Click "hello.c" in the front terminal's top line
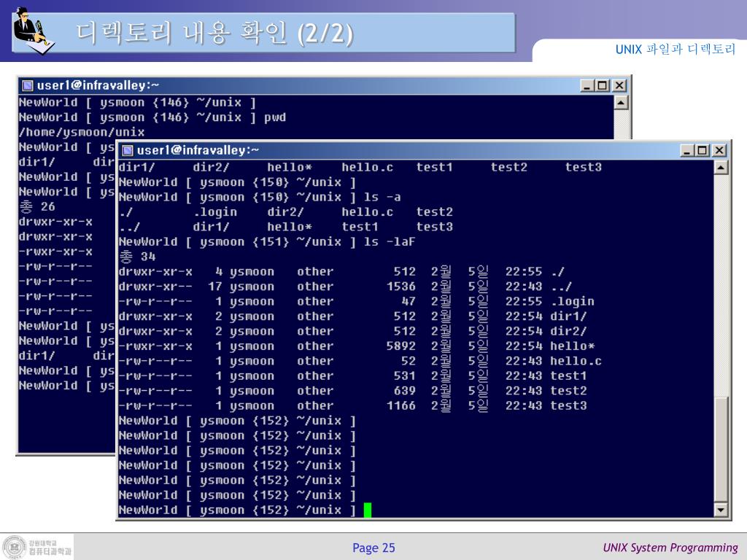This screenshot has height=560, width=747. (x=368, y=168)
